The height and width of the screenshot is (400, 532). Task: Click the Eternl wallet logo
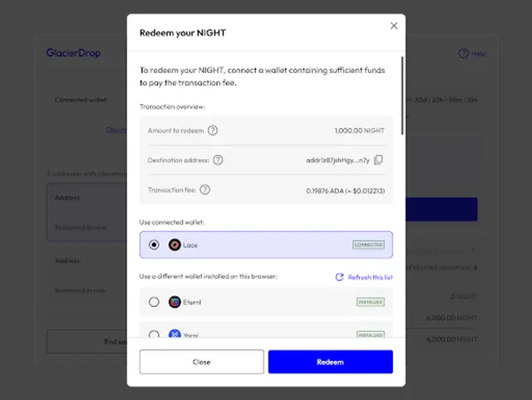coord(175,302)
